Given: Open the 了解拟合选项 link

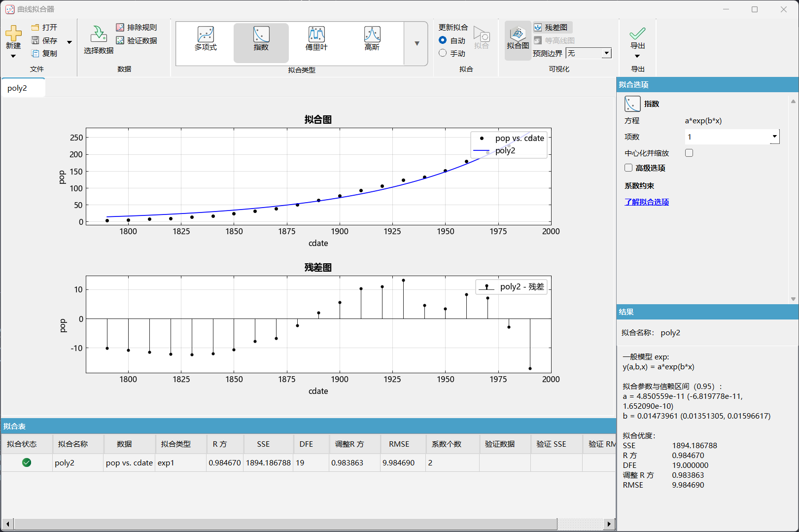Looking at the screenshot, I should (647, 202).
